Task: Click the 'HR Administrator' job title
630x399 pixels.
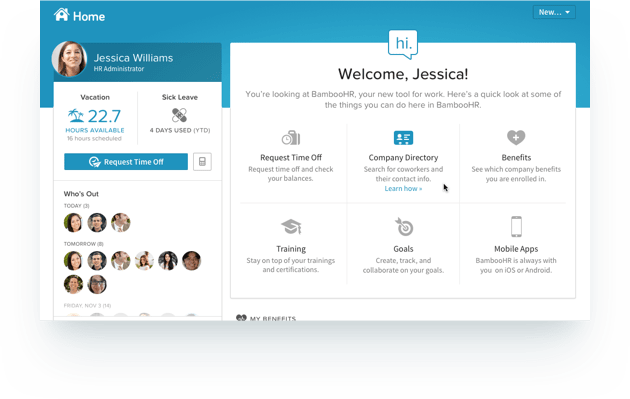Action: click(x=119, y=69)
